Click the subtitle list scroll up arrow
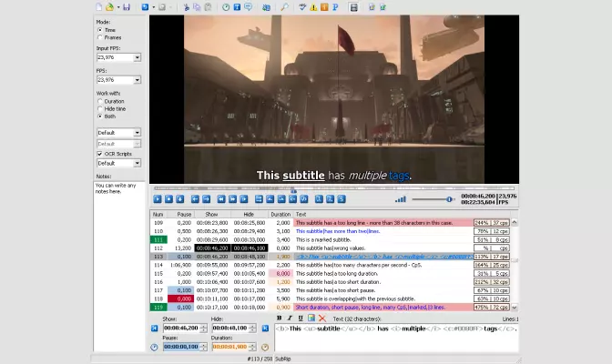The width and height of the screenshot is (612, 364). click(515, 222)
